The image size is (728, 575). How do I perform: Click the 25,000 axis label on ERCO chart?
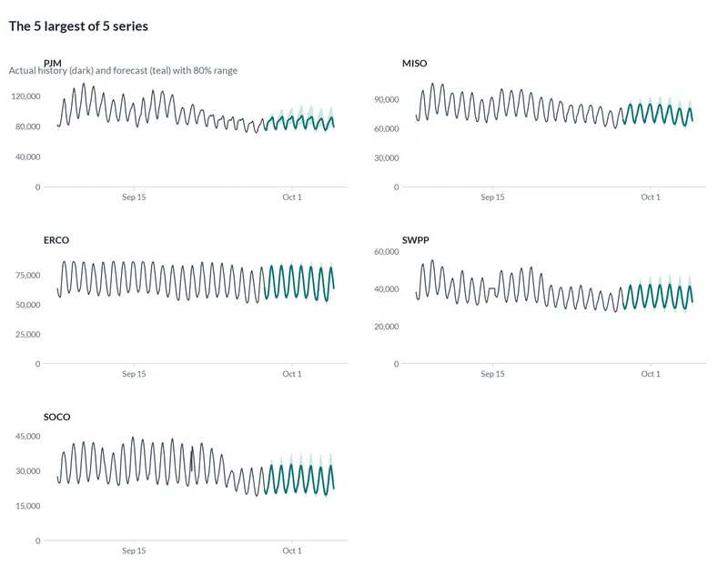click(x=28, y=334)
